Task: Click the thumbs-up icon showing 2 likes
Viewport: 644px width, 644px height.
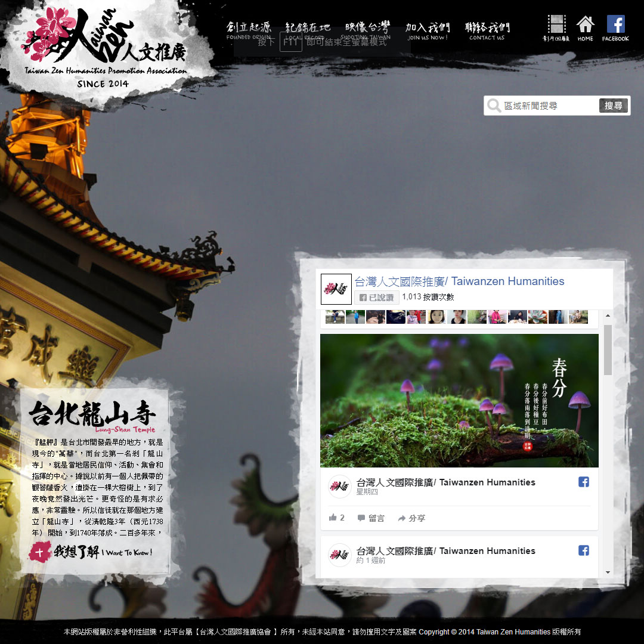Action: [x=334, y=518]
